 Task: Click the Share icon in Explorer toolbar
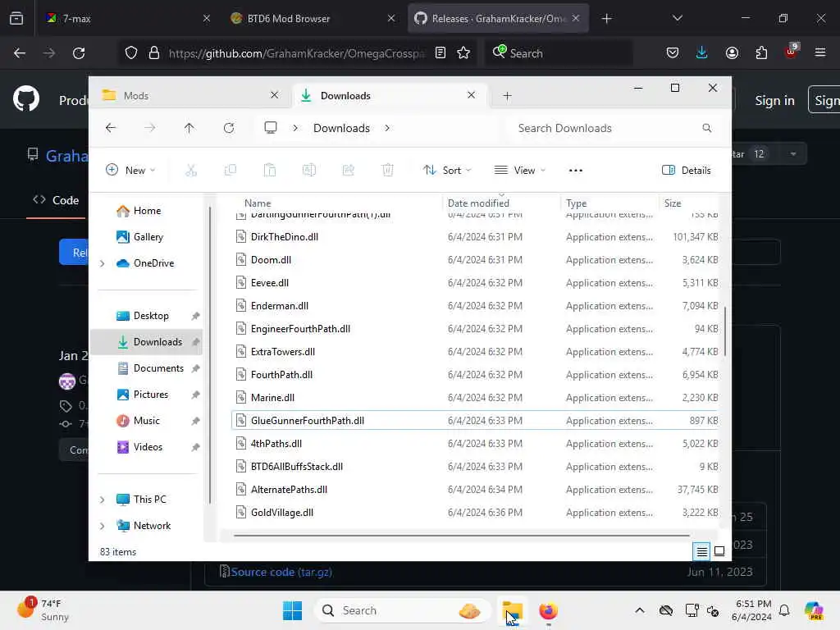coord(348,171)
